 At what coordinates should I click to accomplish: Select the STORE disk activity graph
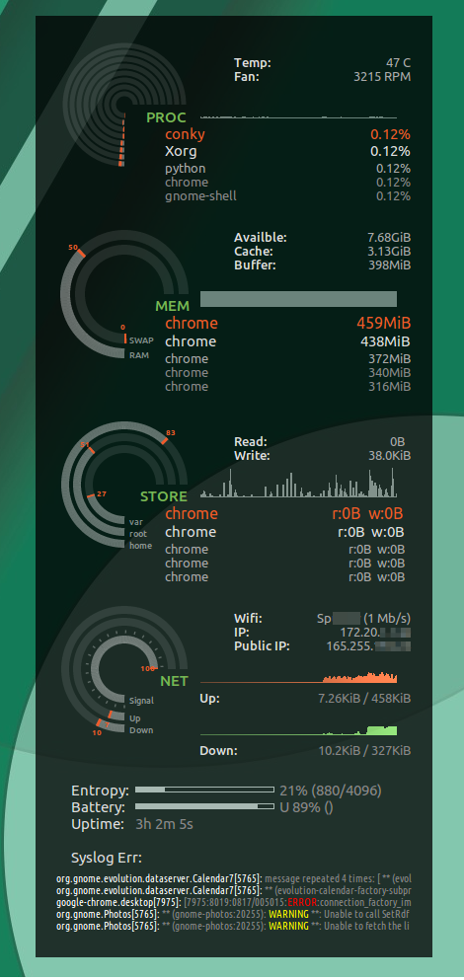click(x=298, y=483)
